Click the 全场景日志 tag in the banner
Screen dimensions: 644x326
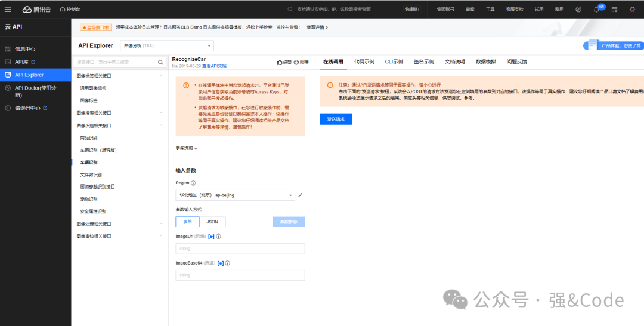(x=95, y=27)
